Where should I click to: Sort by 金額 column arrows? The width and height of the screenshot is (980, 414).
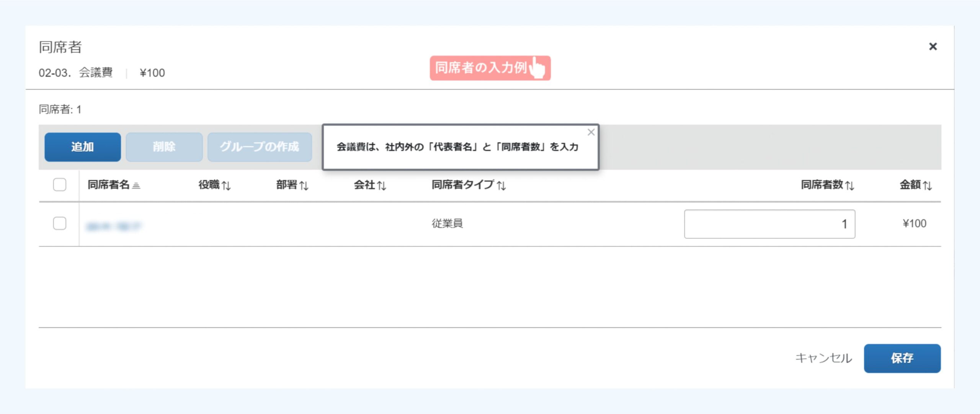click(x=928, y=186)
